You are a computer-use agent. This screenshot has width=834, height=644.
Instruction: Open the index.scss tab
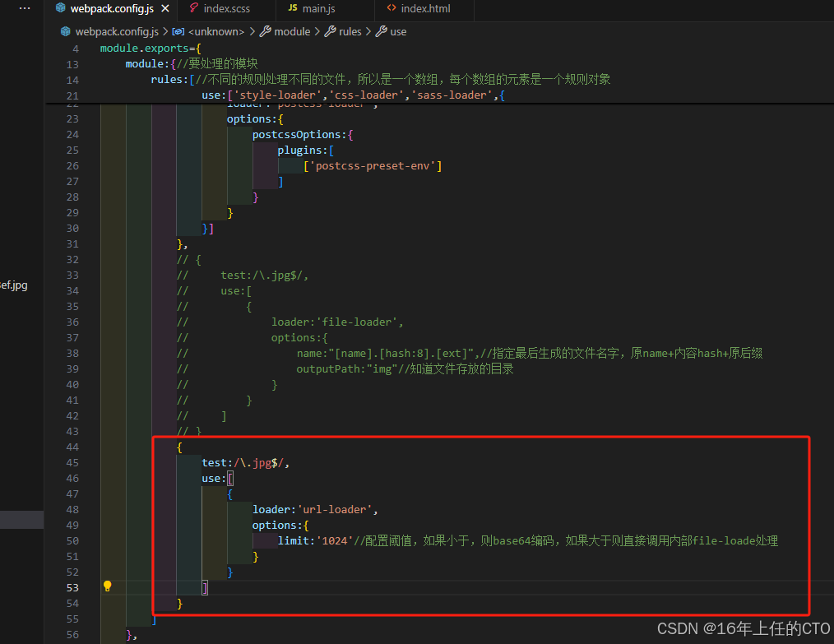point(226,8)
